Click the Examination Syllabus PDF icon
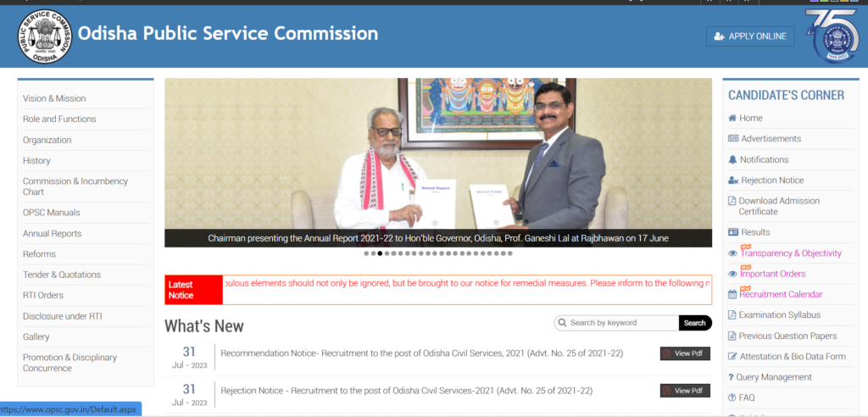 click(x=732, y=315)
